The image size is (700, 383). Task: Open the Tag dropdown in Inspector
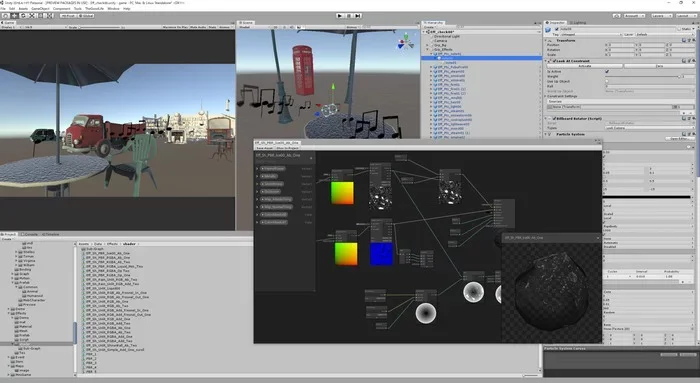pos(591,34)
